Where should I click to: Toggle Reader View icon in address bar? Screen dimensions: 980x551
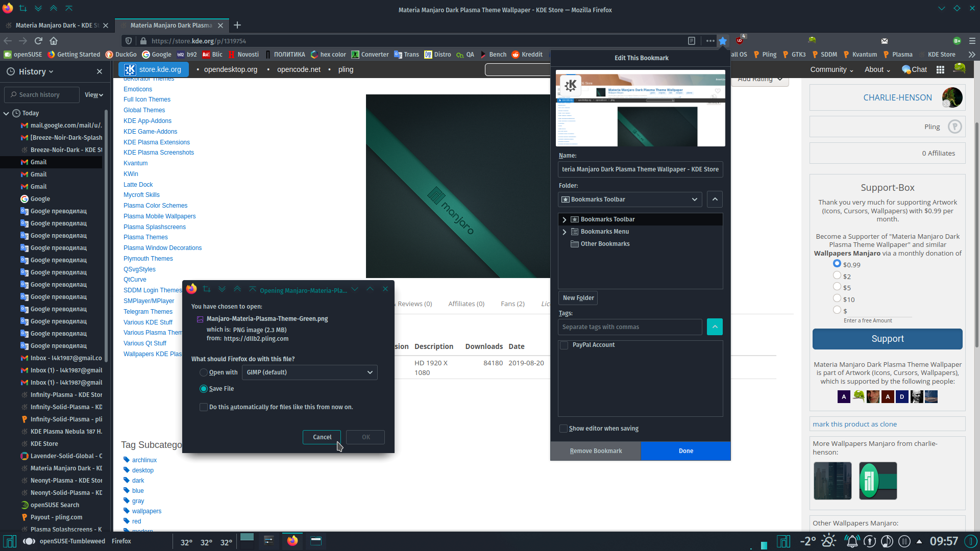click(x=691, y=41)
